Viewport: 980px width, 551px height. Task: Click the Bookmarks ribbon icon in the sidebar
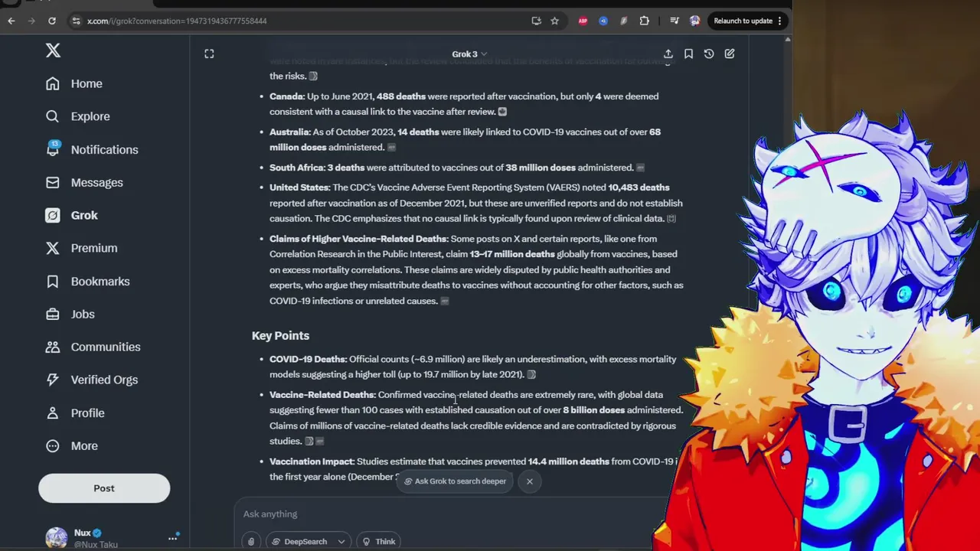(x=52, y=281)
